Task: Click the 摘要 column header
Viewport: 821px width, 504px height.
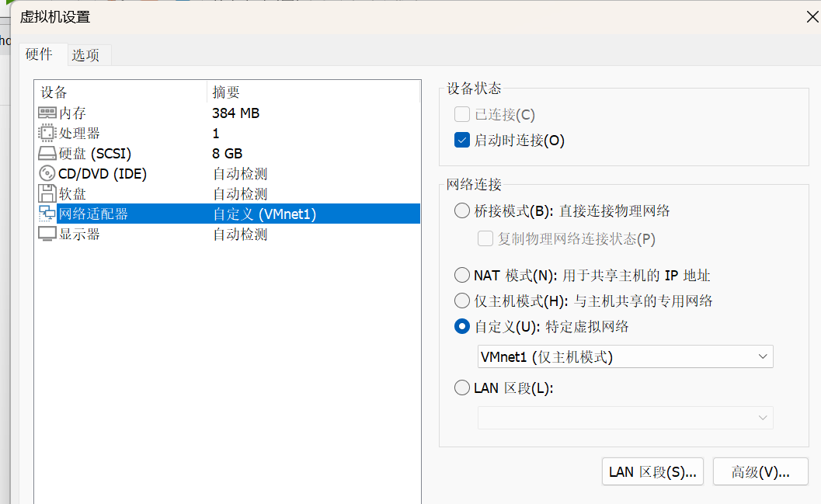Action: [x=227, y=92]
